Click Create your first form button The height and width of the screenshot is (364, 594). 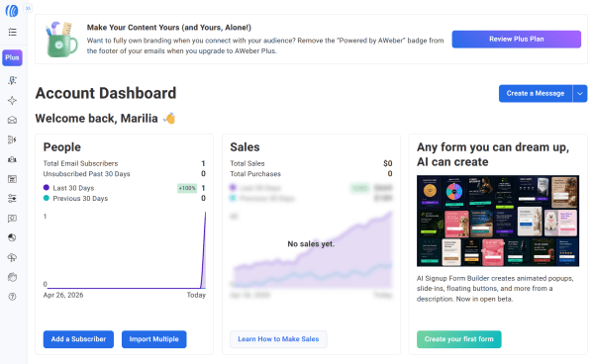[x=458, y=339]
